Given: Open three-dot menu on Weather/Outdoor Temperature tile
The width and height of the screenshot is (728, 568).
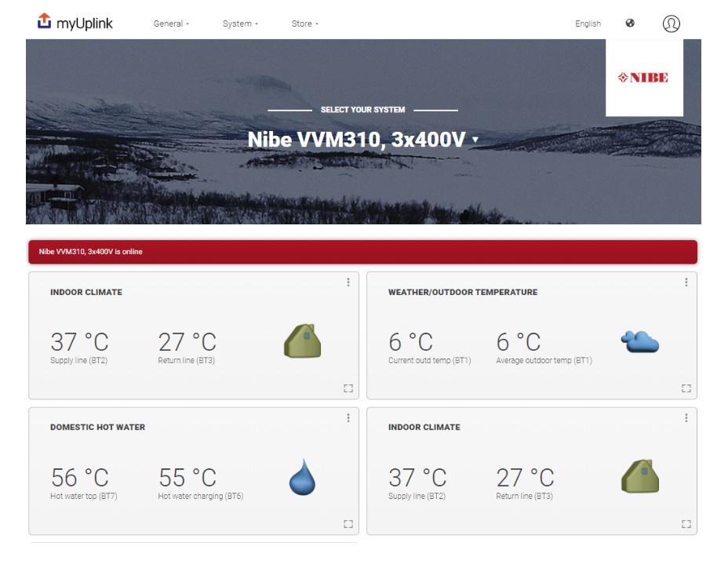Looking at the screenshot, I should pyautogui.click(x=686, y=282).
